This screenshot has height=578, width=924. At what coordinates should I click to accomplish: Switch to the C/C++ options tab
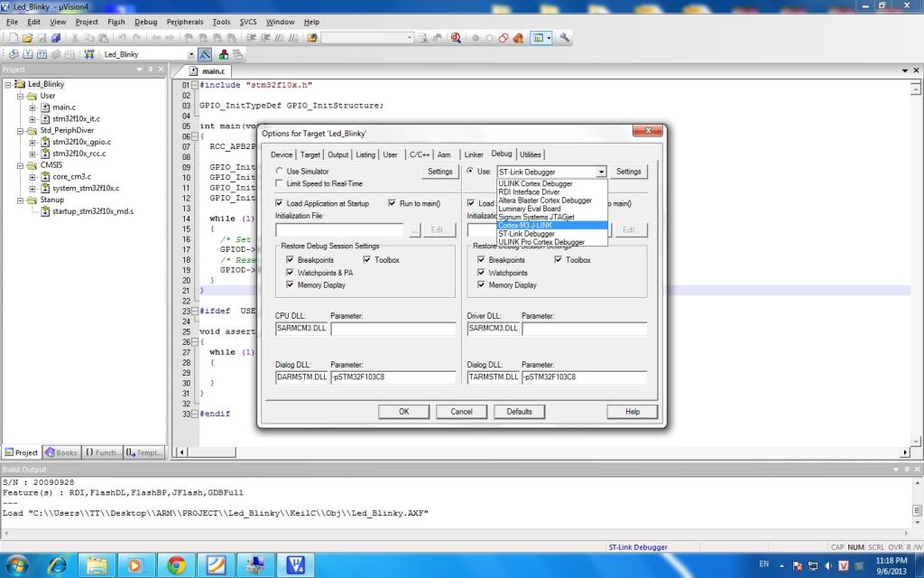pyautogui.click(x=419, y=154)
